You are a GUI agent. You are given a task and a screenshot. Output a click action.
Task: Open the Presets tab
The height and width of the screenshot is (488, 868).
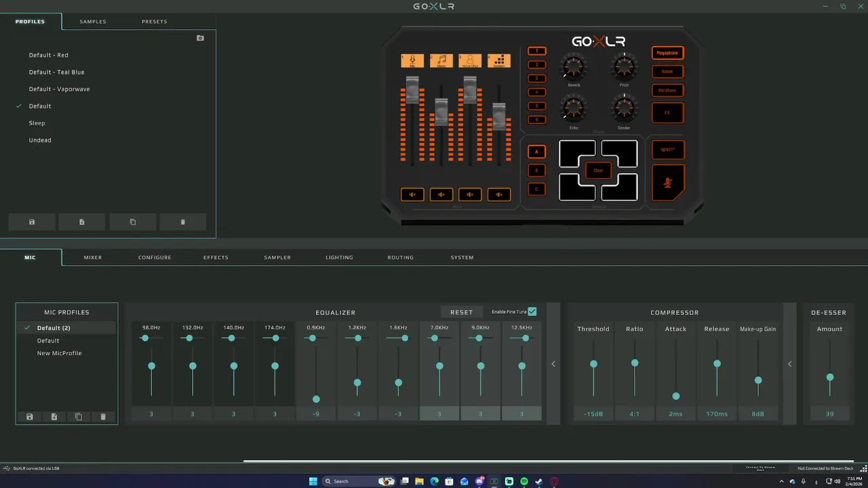[155, 22]
